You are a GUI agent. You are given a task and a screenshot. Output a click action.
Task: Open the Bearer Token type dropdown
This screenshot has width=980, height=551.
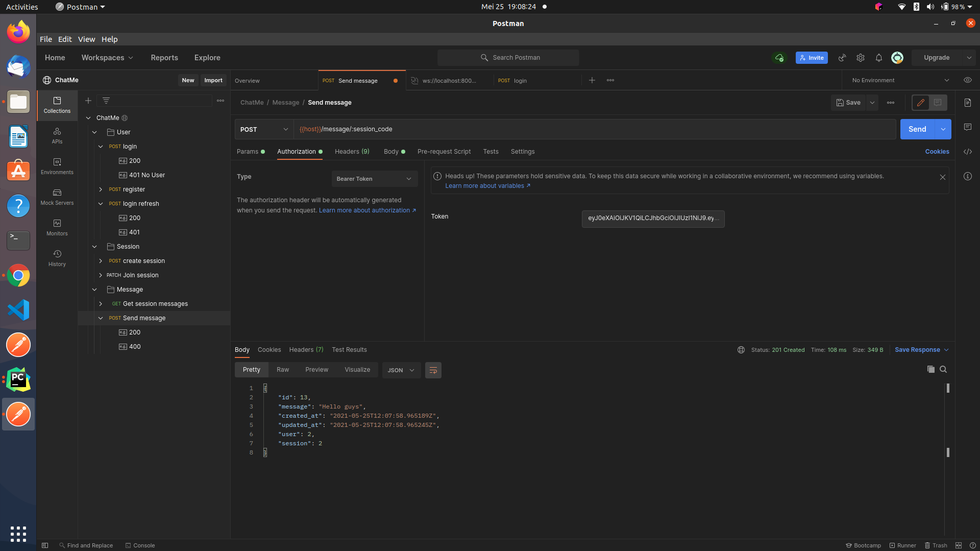375,179
